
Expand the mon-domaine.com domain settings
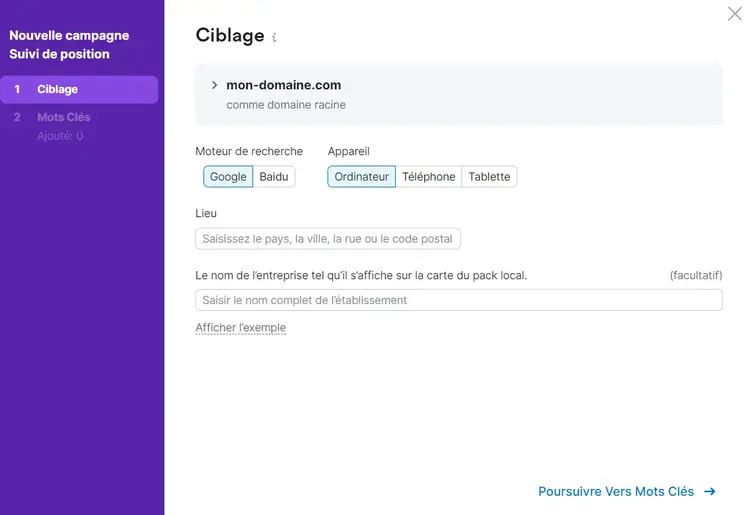tap(214, 85)
